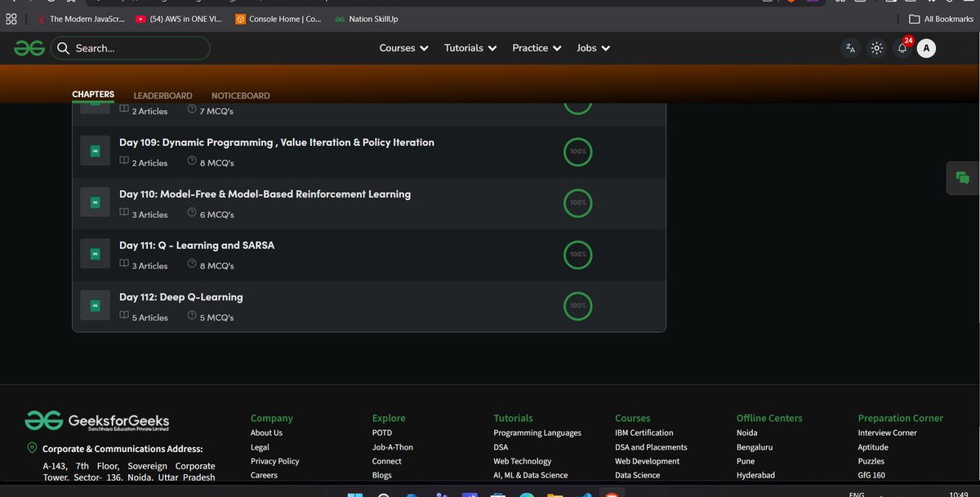980x497 pixels.
Task: Open AWS in ONE VI... YouTube bookmark
Action: 178,19
